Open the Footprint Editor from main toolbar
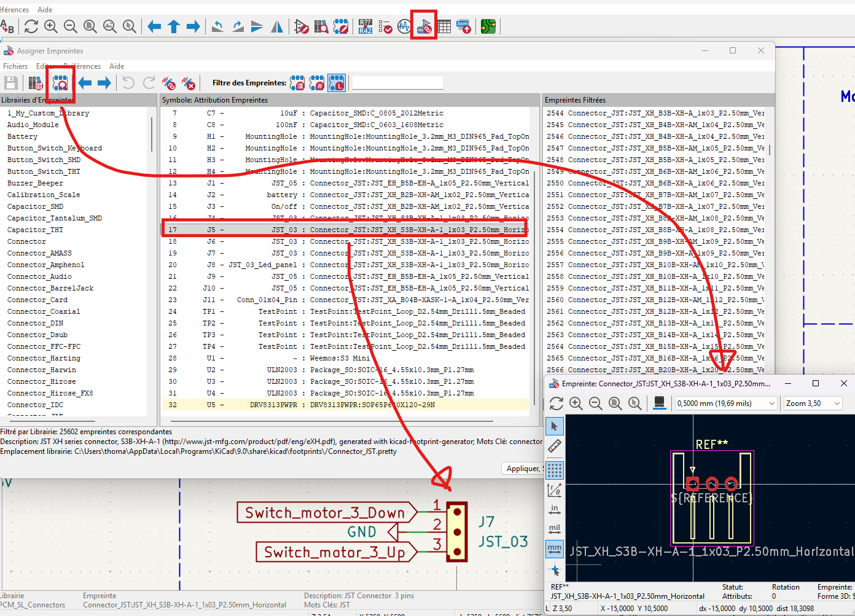The height and width of the screenshot is (616, 855). pos(341,26)
